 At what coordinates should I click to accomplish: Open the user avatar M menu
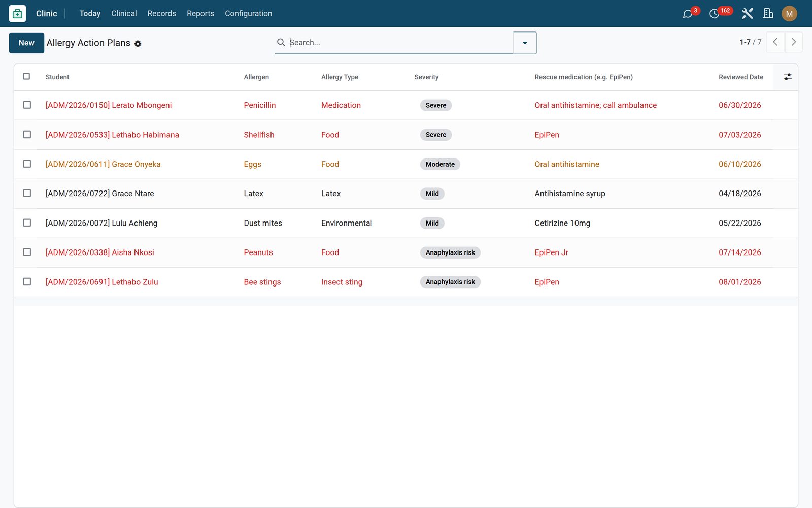[x=789, y=14]
